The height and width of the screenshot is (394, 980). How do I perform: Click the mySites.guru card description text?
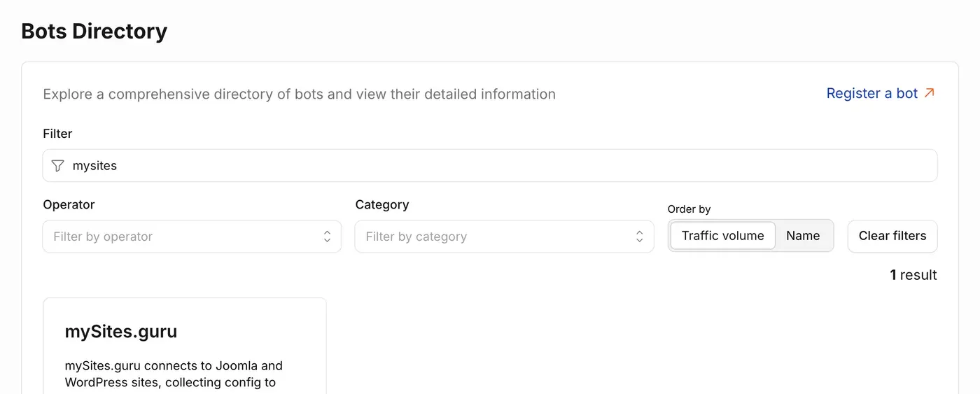pos(174,374)
